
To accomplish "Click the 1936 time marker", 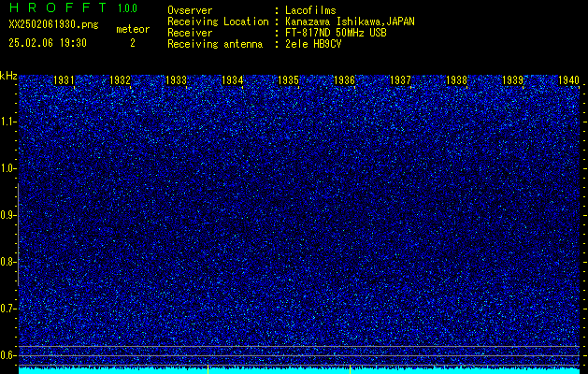I will coord(344,79).
